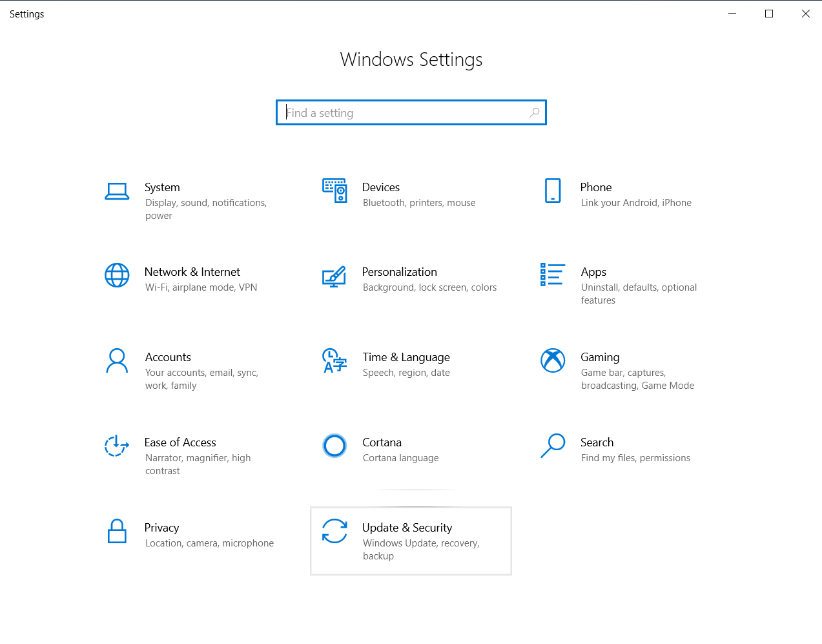Screen dimensions: 822x644
Task: Open Ease of Access heading
Action: click(180, 442)
